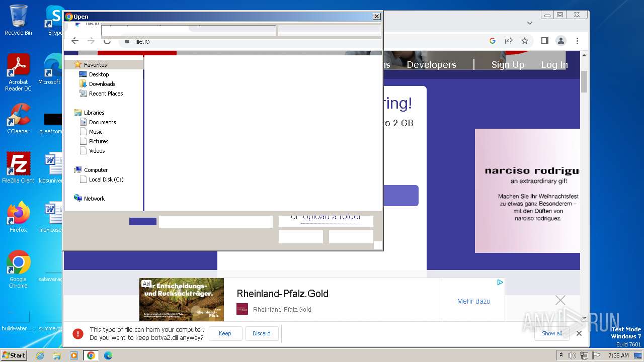Click Chrome icon in the taskbar
Viewport: 644px width, 362px height.
[91, 355]
